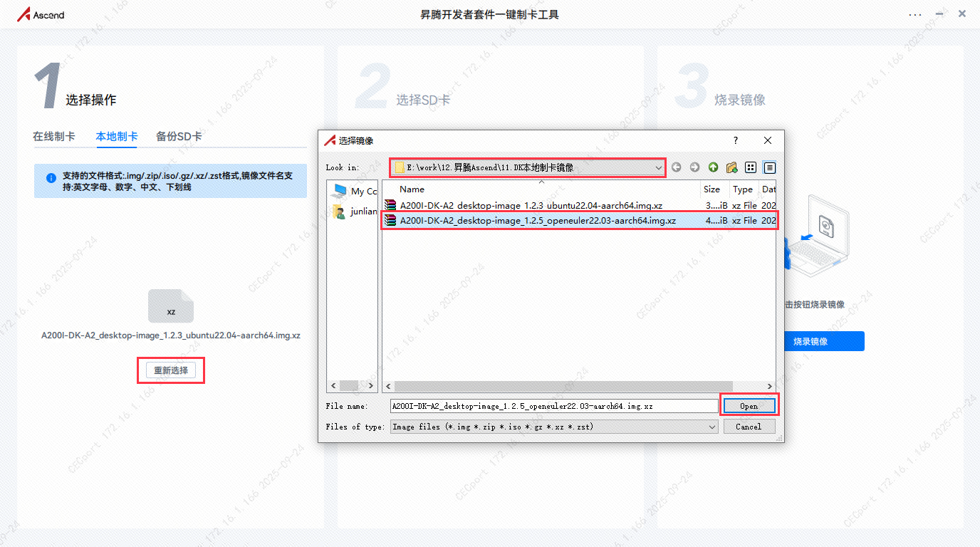Switch to 在线制卡 tab
Image resolution: width=980 pixels, height=547 pixels.
[54, 136]
